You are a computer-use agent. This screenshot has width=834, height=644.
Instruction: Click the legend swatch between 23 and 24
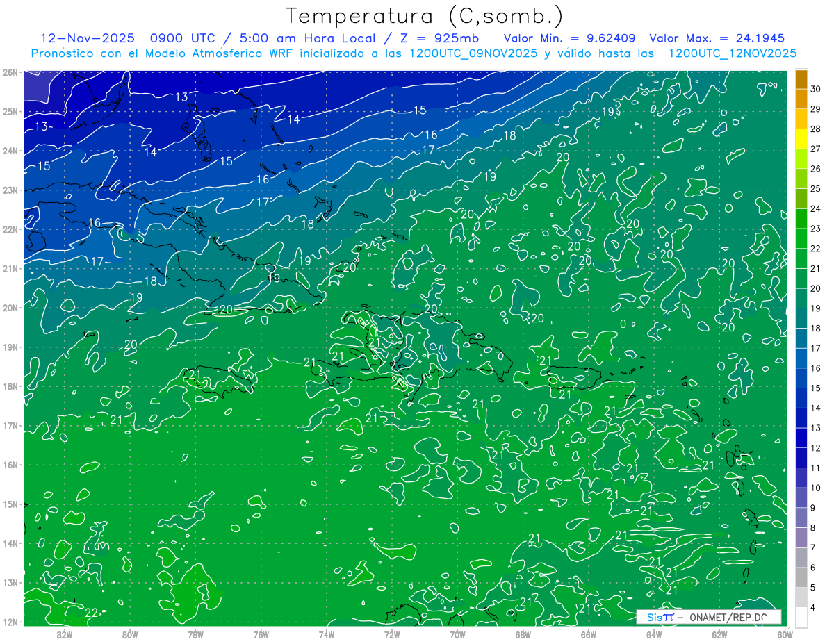[x=801, y=219]
